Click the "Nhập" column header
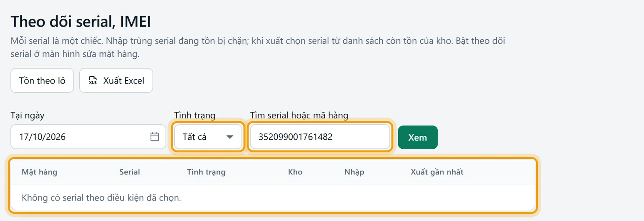This screenshot has height=221, width=644. 354,172
